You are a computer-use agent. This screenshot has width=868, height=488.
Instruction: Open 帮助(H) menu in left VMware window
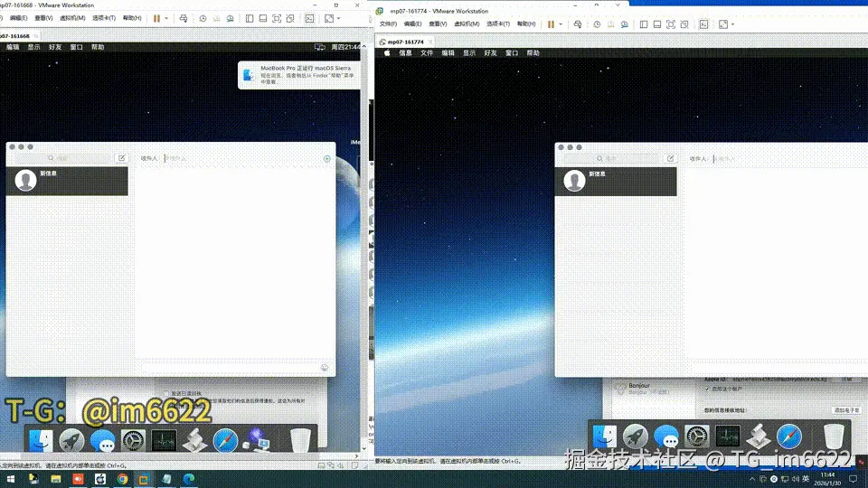[x=132, y=18]
